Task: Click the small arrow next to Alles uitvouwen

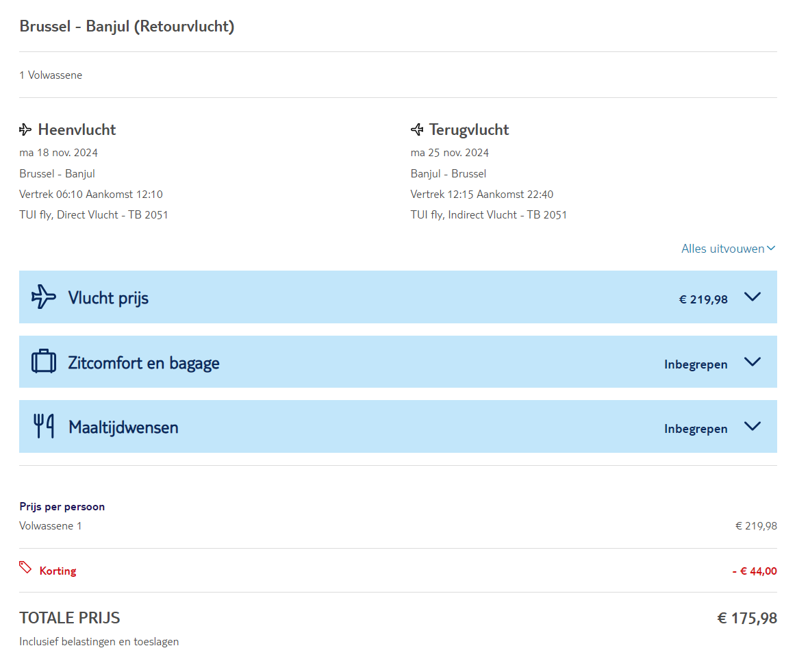Action: pos(772,249)
